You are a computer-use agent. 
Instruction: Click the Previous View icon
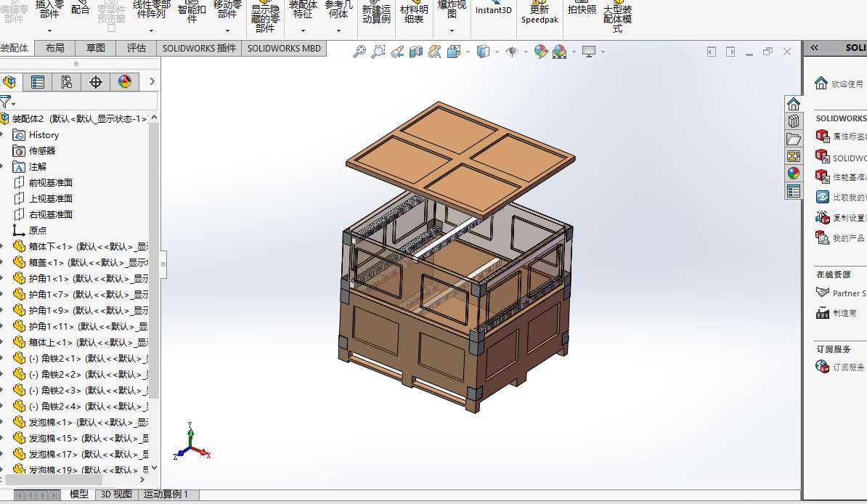tap(397, 52)
